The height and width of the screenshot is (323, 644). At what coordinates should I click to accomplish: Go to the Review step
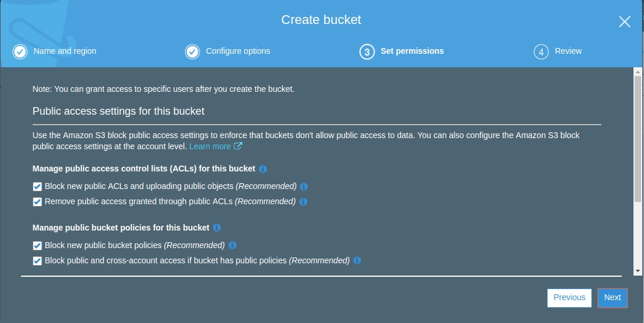point(567,51)
